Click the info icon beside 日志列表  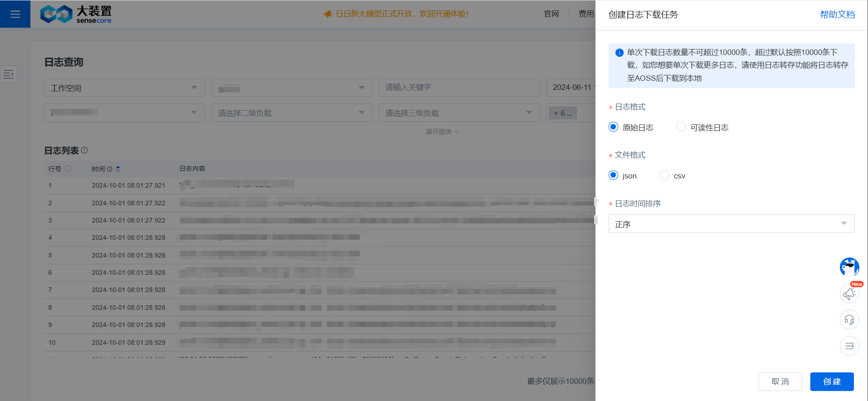click(x=84, y=150)
